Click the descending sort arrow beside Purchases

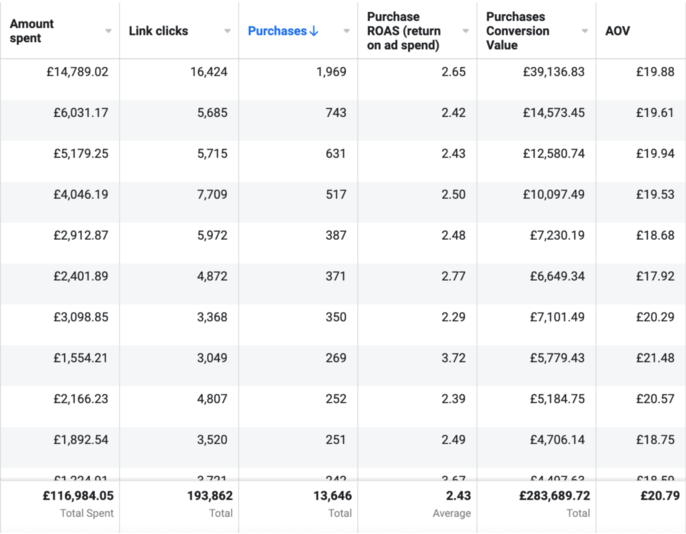tap(314, 31)
